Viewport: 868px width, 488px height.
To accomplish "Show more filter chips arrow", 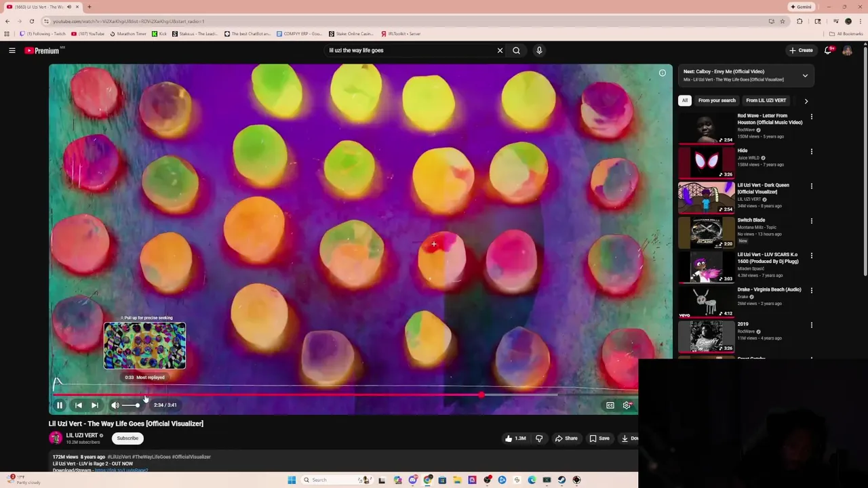I will tap(806, 101).
